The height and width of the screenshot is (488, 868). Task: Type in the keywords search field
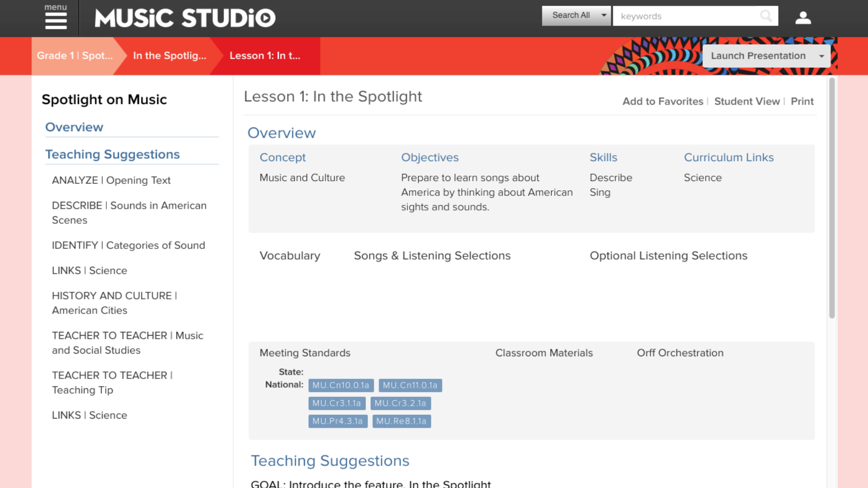click(x=686, y=16)
